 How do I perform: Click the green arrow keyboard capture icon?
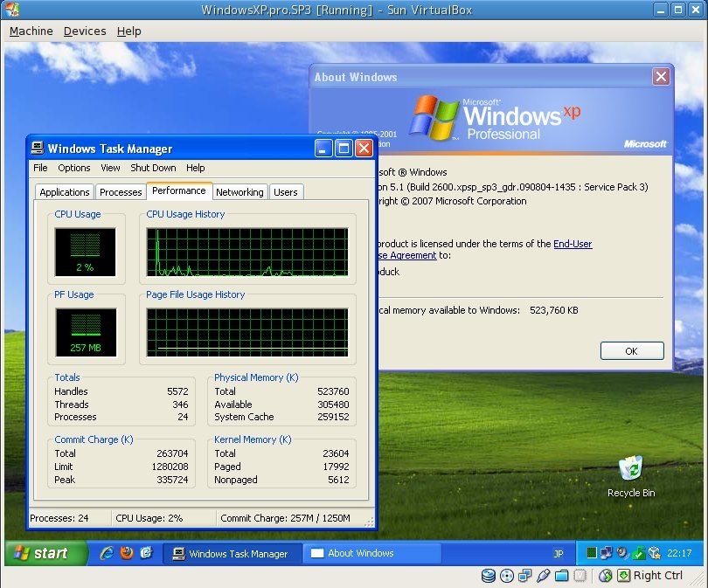pyautogui.click(x=623, y=576)
